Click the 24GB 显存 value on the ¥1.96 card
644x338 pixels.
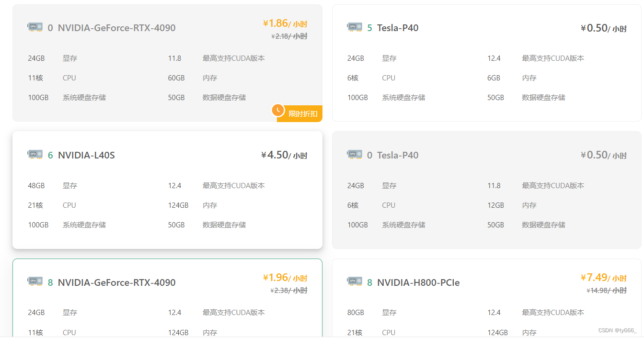(x=36, y=313)
